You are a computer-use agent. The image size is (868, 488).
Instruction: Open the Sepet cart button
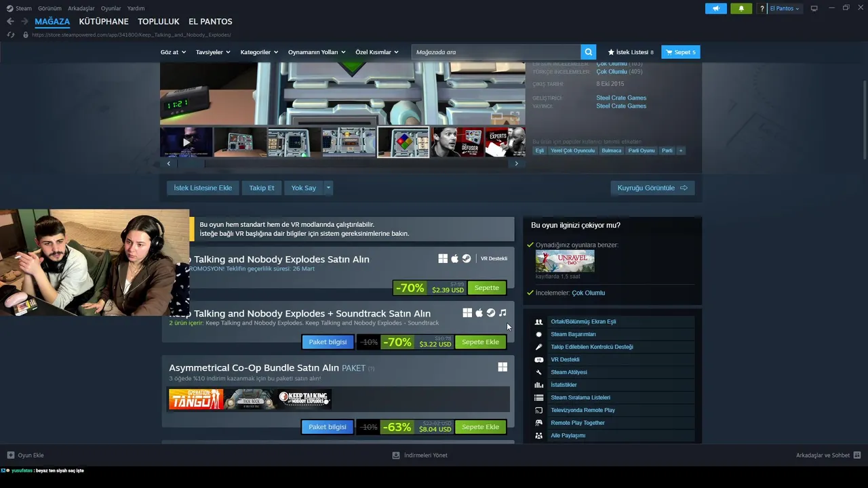(x=680, y=52)
